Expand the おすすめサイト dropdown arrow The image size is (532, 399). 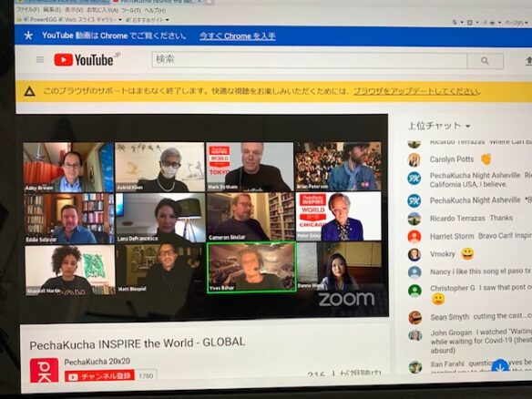tap(167, 20)
